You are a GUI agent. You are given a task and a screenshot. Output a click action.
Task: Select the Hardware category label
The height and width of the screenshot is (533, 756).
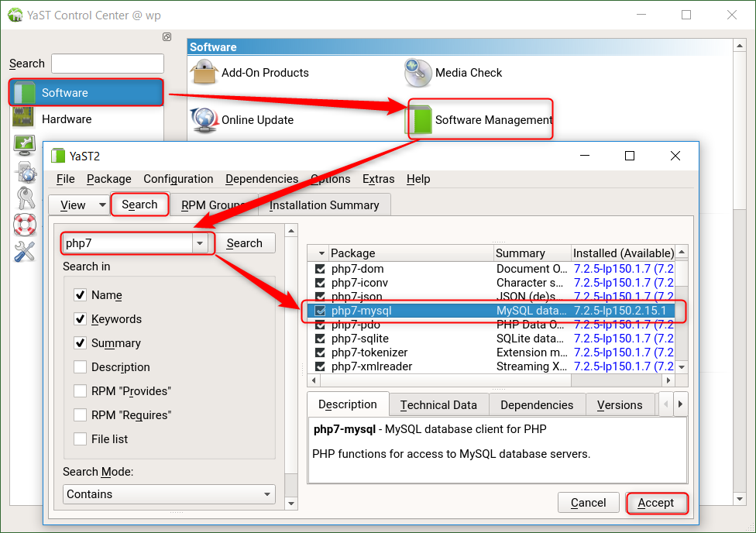(67, 119)
